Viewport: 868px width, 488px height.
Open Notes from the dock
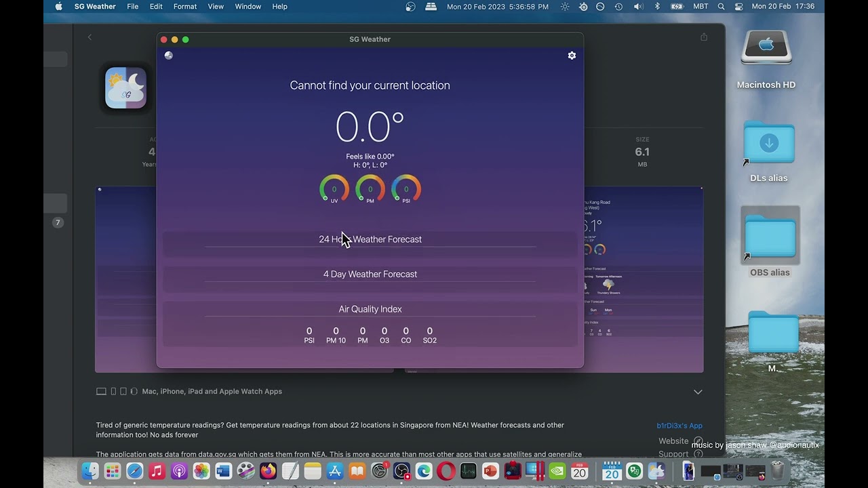click(x=313, y=471)
